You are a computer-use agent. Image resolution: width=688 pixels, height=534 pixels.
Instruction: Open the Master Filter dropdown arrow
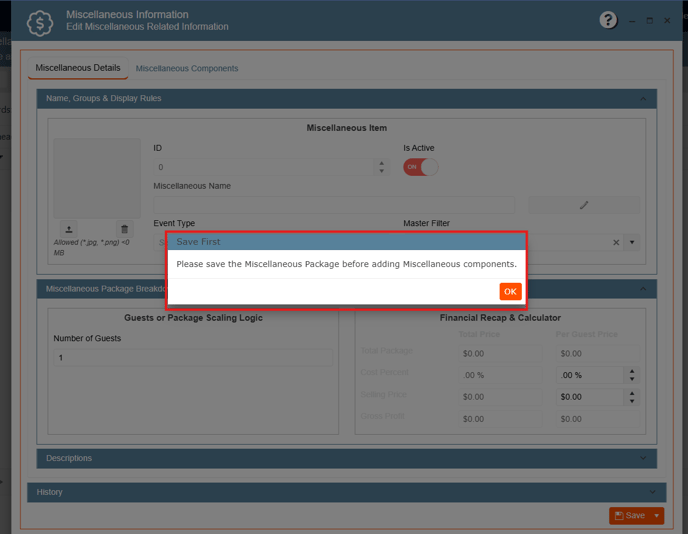coord(632,242)
